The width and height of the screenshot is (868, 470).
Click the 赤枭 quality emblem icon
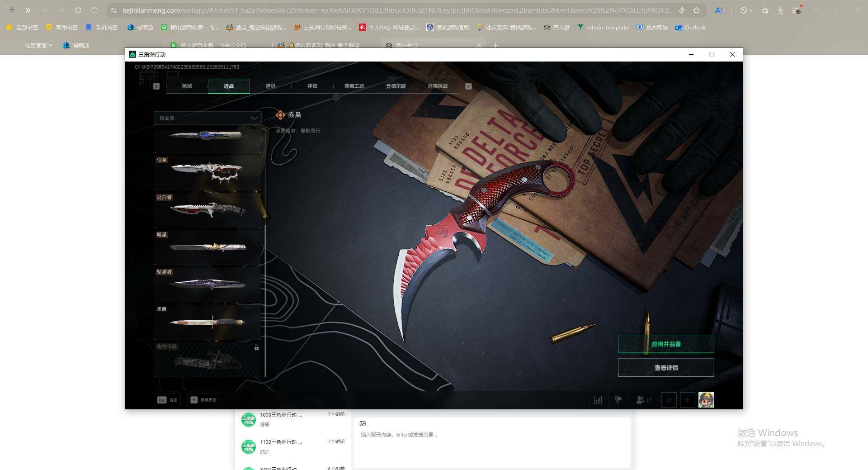point(280,115)
